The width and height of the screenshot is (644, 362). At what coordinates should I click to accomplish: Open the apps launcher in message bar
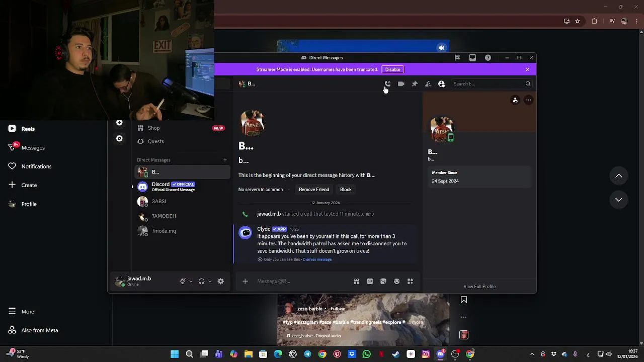410,282
